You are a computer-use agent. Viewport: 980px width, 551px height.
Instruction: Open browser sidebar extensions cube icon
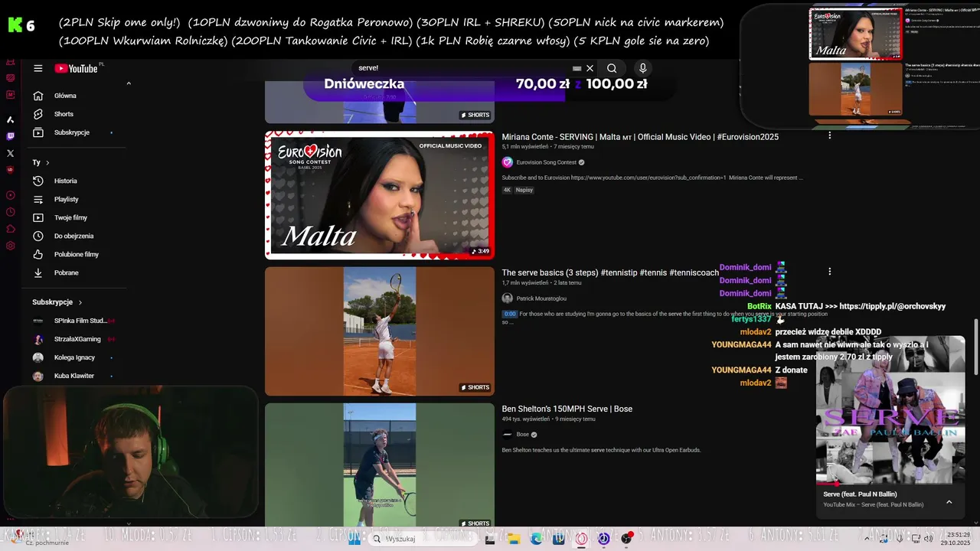point(10,229)
